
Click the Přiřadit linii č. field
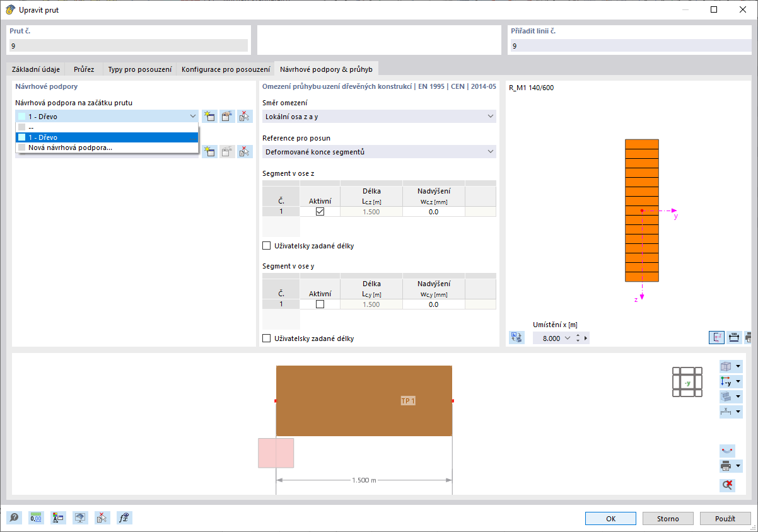coord(631,45)
